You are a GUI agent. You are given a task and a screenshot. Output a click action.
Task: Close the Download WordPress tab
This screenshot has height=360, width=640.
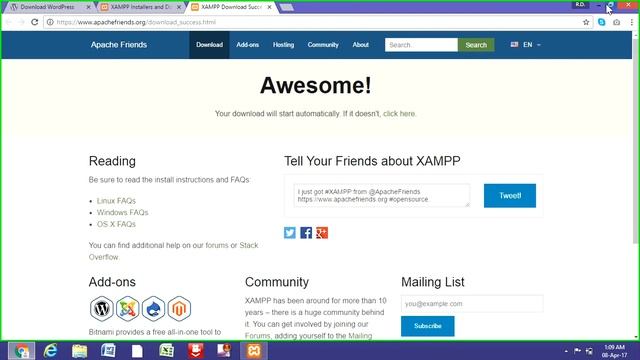(x=89, y=7)
